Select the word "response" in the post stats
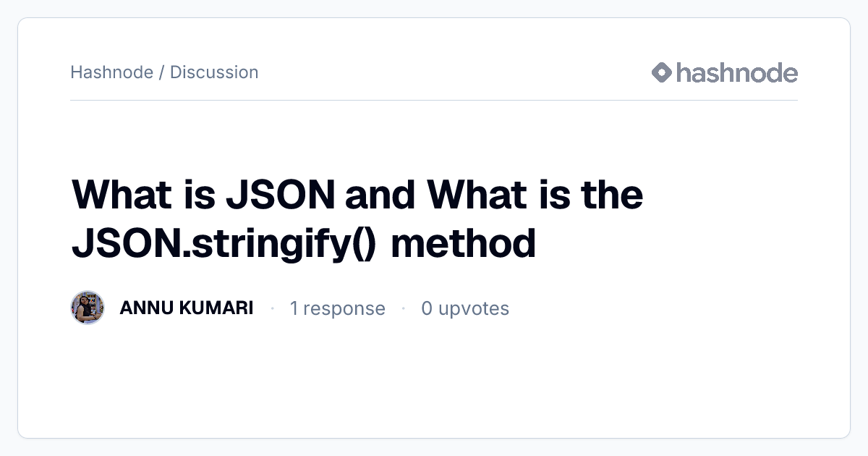 [x=344, y=310]
